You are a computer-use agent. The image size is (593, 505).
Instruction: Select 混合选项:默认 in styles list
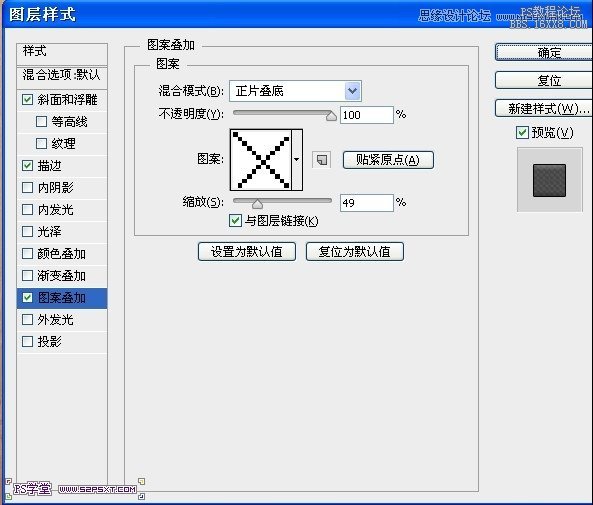[x=62, y=75]
